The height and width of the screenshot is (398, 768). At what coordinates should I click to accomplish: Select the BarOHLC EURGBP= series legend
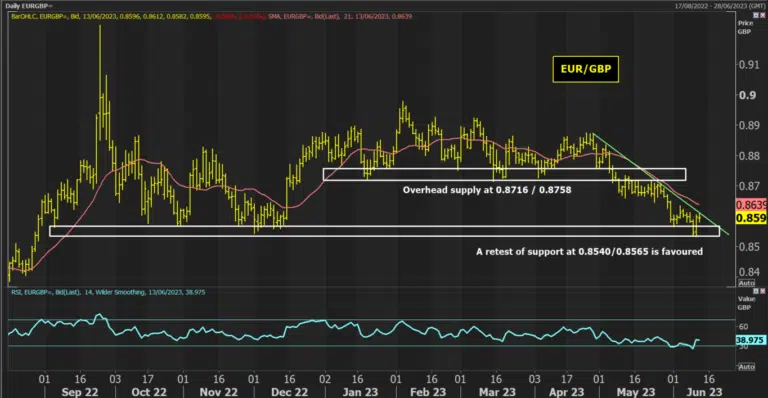(111, 16)
